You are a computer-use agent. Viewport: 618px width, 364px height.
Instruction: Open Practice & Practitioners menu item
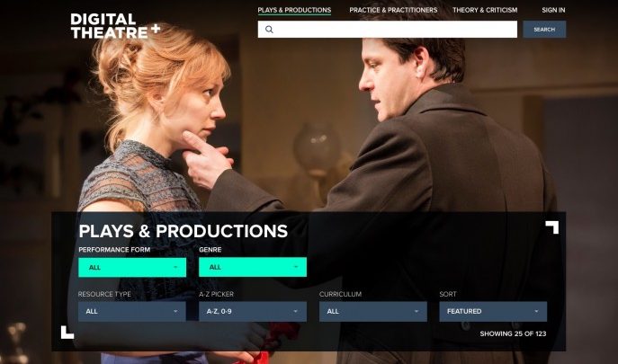point(393,10)
